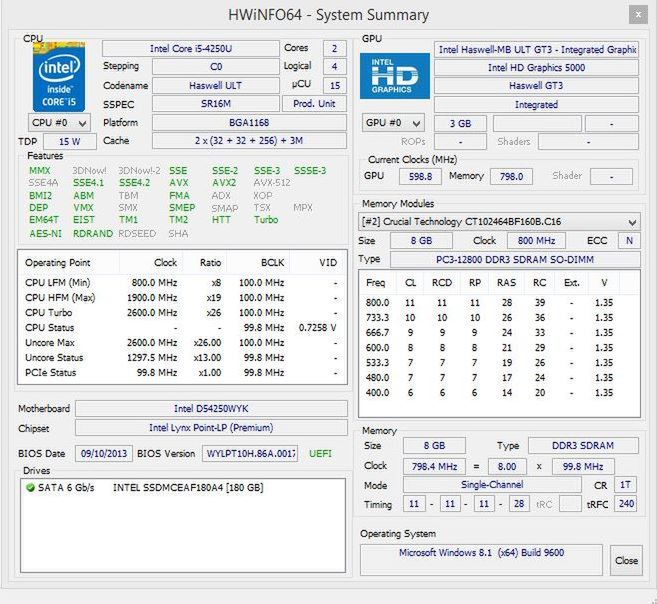Click the 3 GB GPU memory field
The image size is (657, 604).
(x=460, y=124)
